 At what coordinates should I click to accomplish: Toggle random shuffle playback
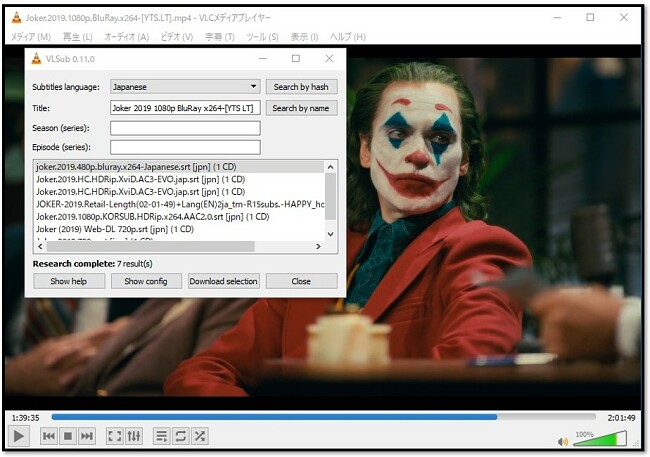(x=200, y=436)
